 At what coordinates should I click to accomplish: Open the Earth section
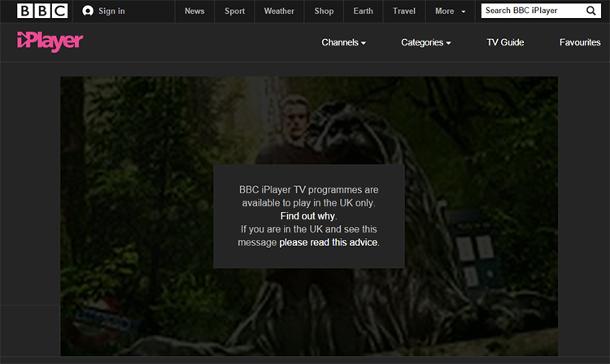pos(363,11)
